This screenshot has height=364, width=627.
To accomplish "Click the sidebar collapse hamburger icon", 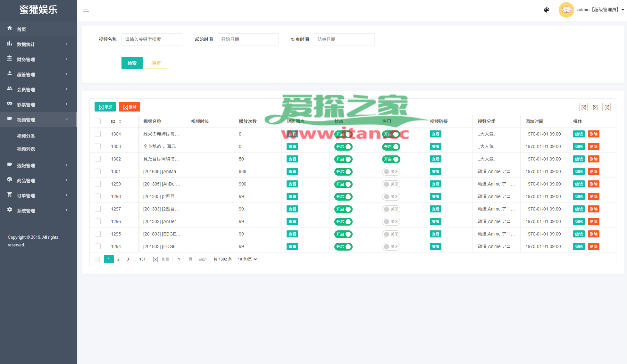I will [86, 10].
